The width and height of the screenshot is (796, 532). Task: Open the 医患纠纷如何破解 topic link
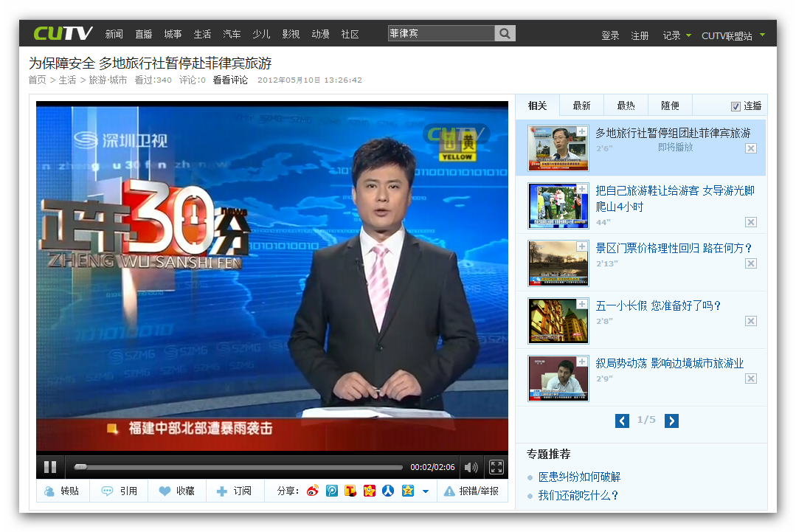(579, 477)
